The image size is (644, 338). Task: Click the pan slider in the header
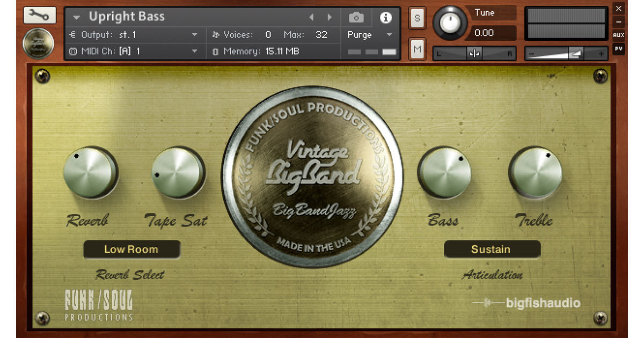[474, 54]
